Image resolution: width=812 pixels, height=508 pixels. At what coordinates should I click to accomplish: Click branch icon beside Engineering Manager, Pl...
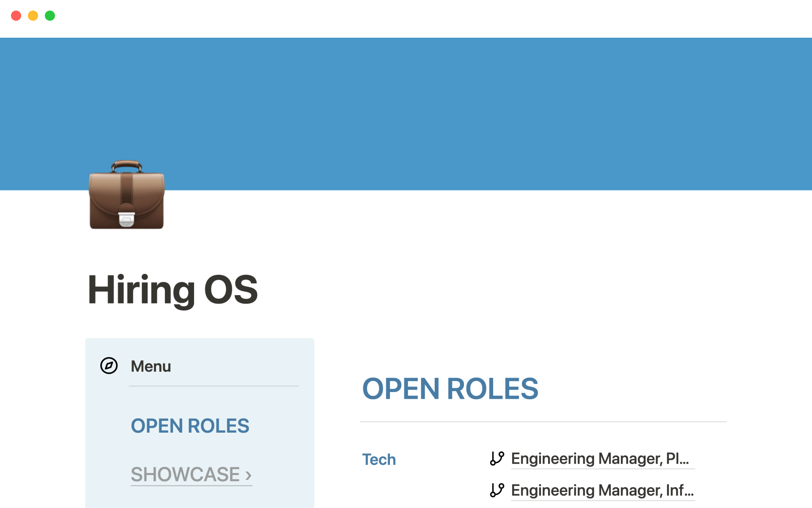[497, 458]
